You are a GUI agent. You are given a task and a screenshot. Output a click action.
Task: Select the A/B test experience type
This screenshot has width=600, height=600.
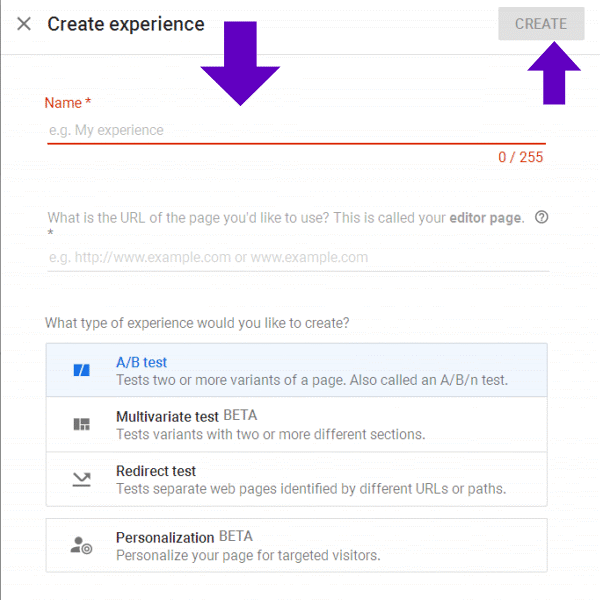click(296, 371)
